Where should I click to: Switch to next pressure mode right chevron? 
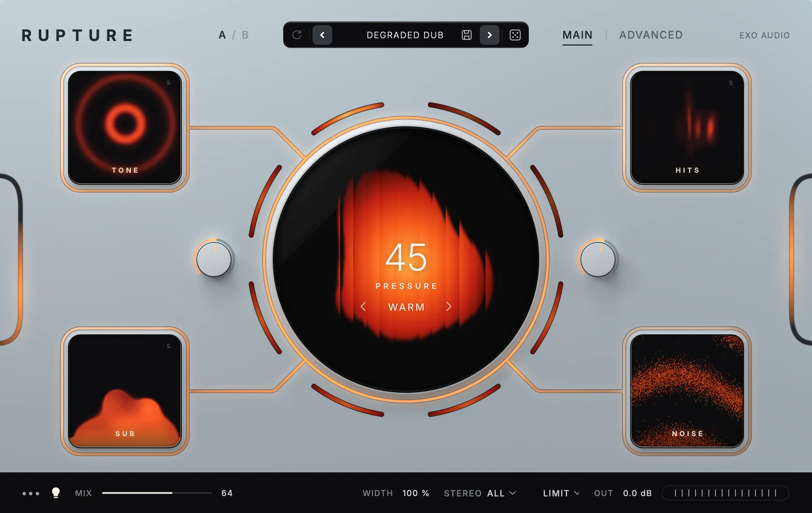(449, 307)
